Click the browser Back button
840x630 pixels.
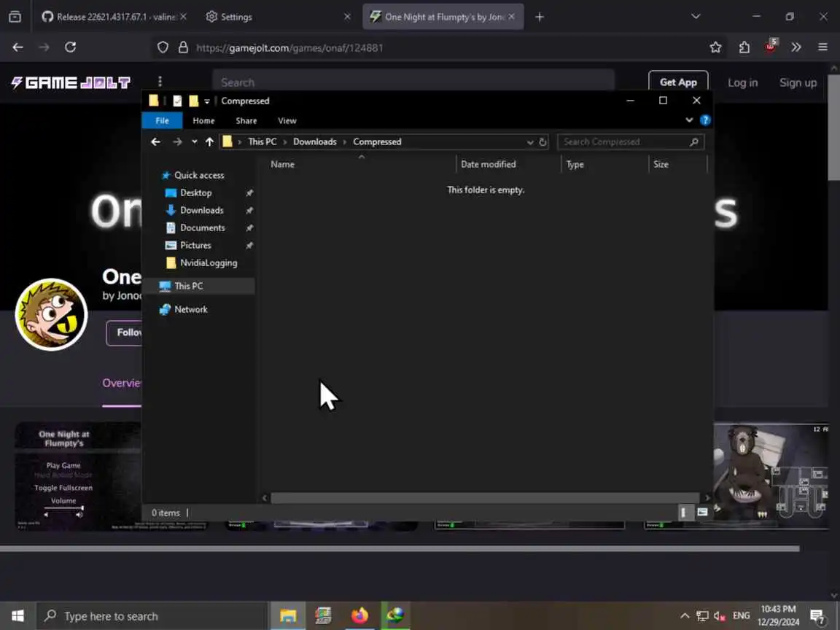coord(17,47)
